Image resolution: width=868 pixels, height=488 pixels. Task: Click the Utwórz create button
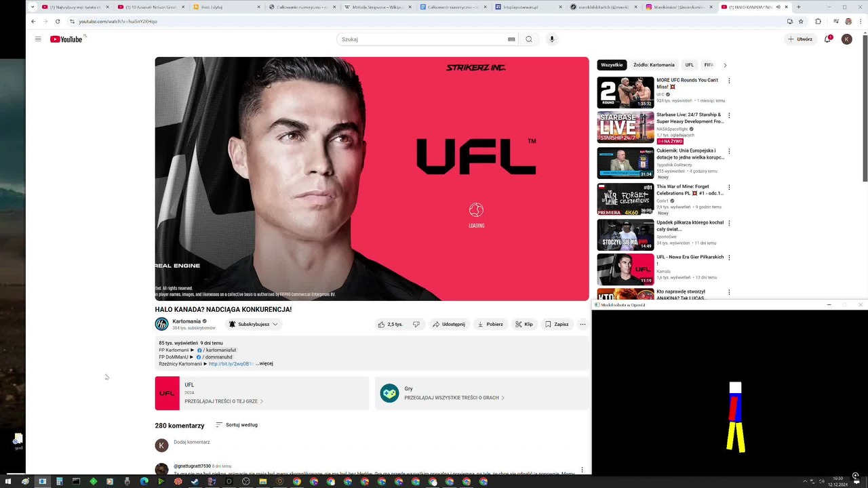pos(800,39)
